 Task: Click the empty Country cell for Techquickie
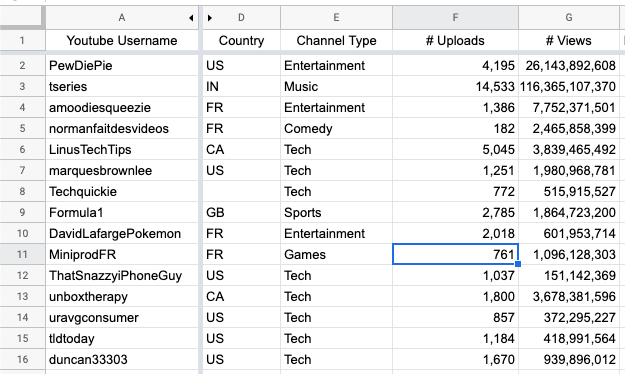point(242,191)
